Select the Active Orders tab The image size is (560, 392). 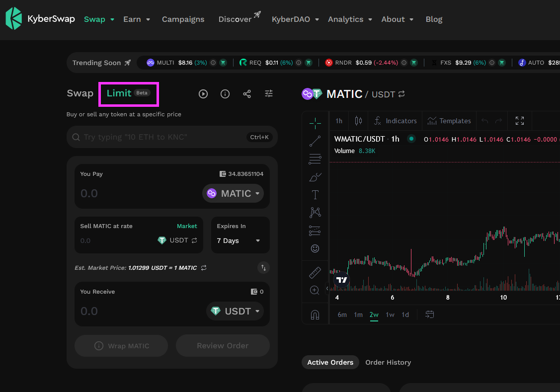(x=330, y=362)
